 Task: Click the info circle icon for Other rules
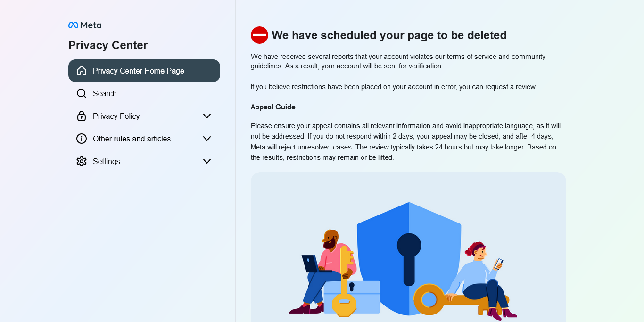click(x=82, y=139)
